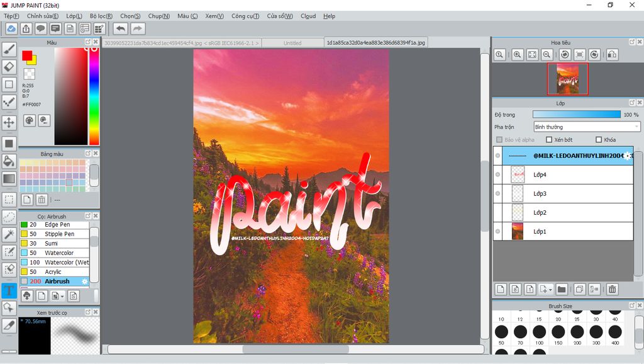The width and height of the screenshot is (644, 364).
Task: Switch to the Untitled tab
Action: click(292, 43)
